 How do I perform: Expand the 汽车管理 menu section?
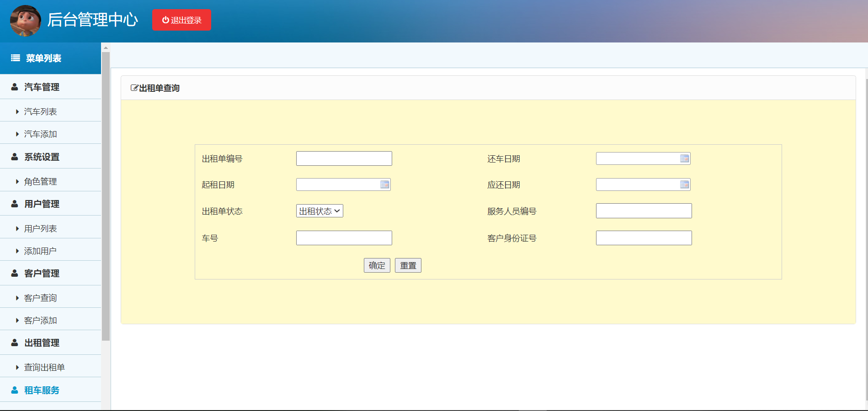pyautogui.click(x=50, y=87)
